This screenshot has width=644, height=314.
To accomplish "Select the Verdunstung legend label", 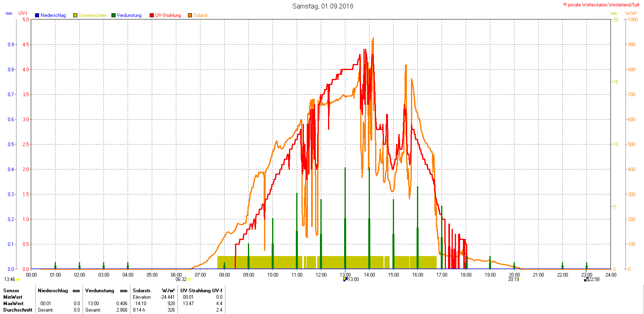I will (129, 15).
